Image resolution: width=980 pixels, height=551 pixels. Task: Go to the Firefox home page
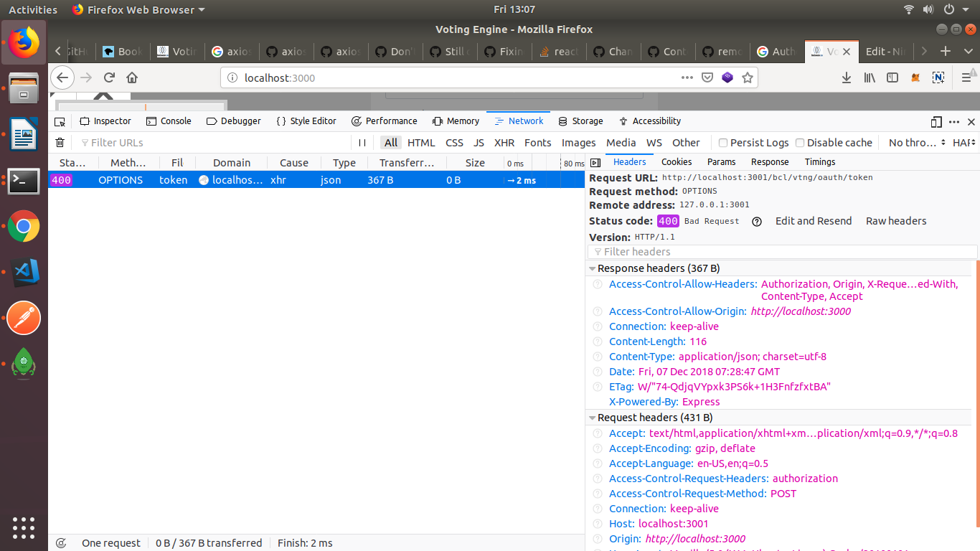tap(132, 77)
